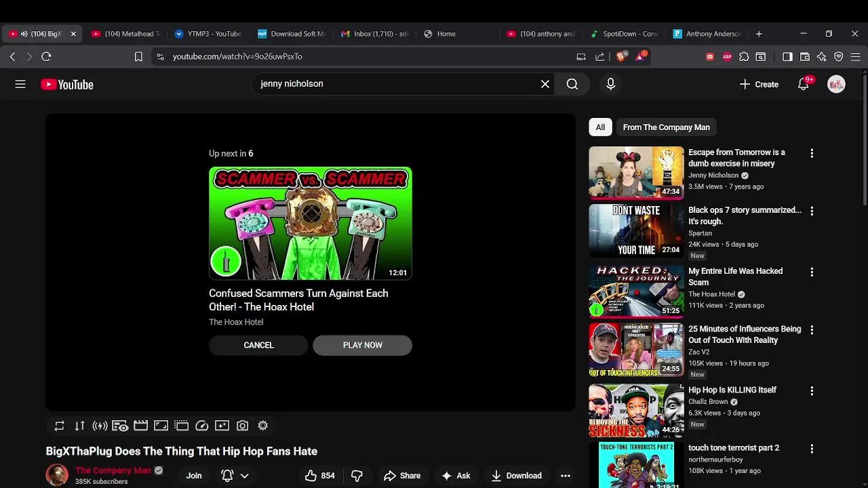Screen dimensions: 868x488
Task: Open options for Black ops 7 story video
Action: (812, 211)
